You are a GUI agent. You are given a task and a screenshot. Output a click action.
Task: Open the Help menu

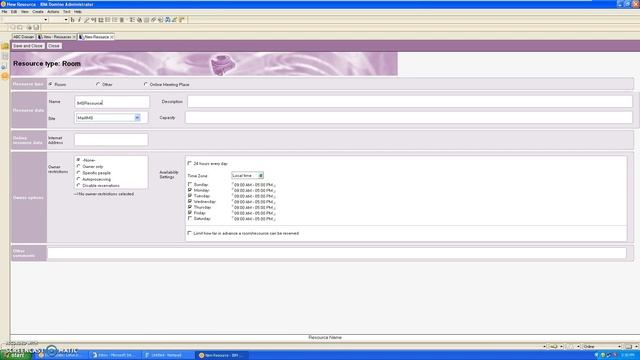[78, 12]
